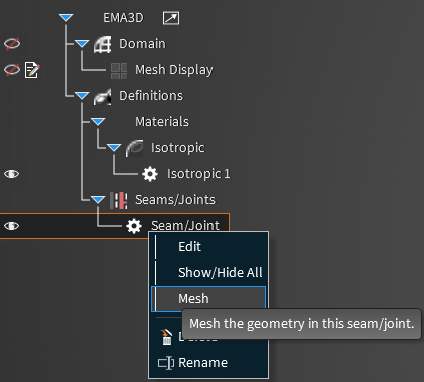Viewport: 424px width, 382px height.
Task: Click the Definitions node icon
Action: pyautogui.click(x=102, y=96)
